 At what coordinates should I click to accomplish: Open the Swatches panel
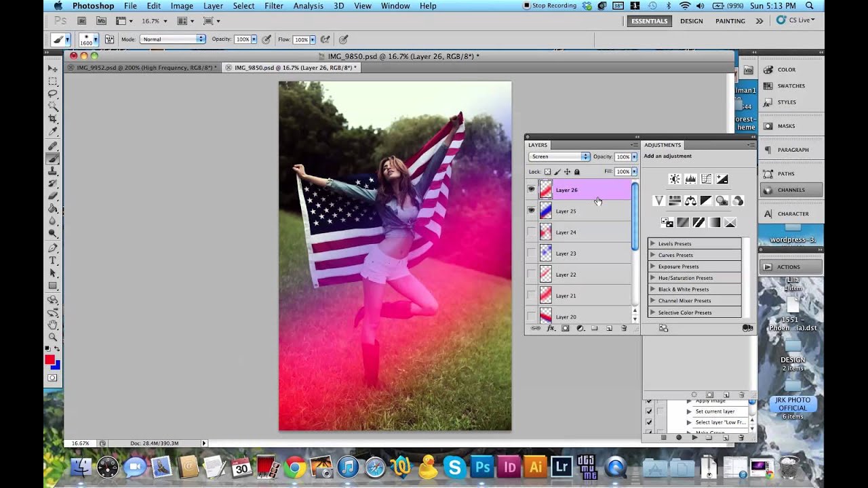point(791,86)
